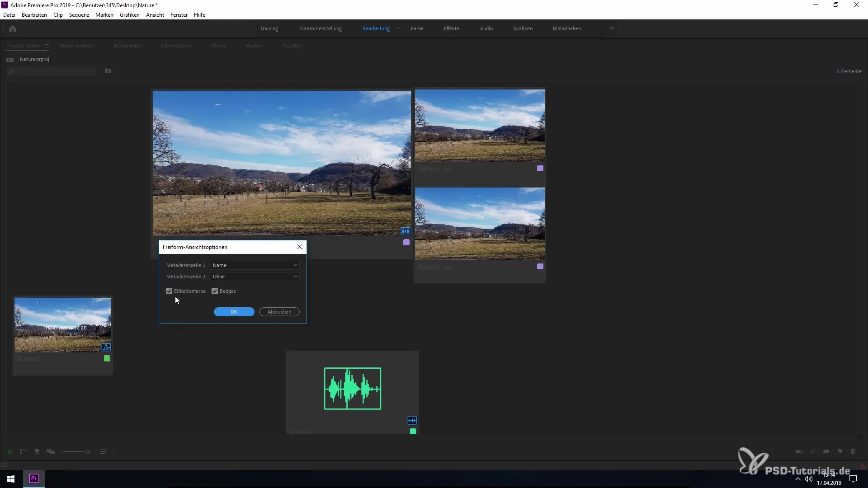Switch to Bibliotheken workspace tab
The height and width of the screenshot is (488, 868).
[x=567, y=28]
